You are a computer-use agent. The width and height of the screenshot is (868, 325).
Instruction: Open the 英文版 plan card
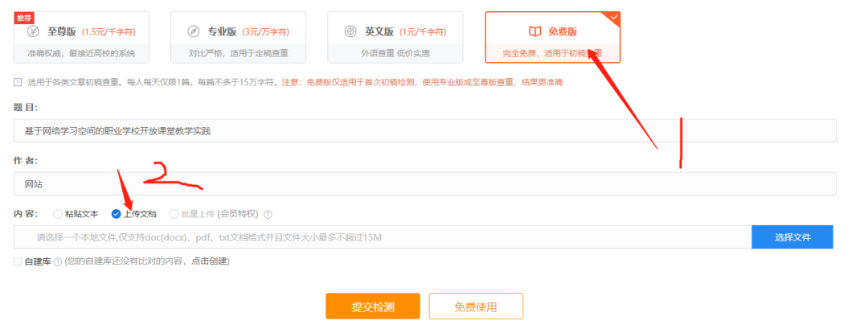click(395, 37)
